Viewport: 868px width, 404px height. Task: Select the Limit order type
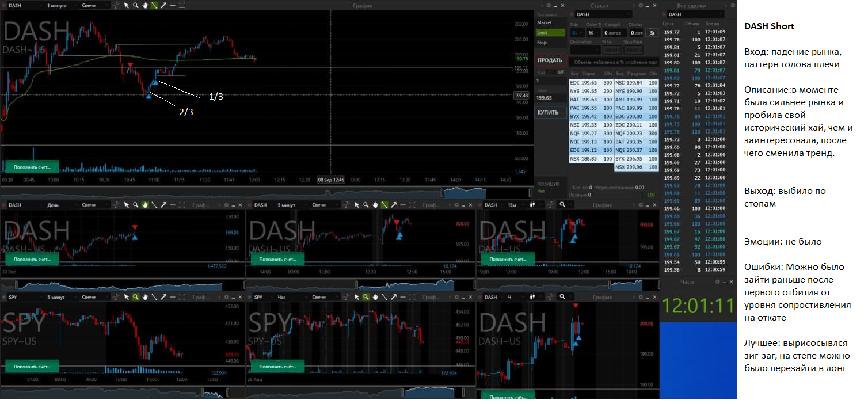(550, 33)
